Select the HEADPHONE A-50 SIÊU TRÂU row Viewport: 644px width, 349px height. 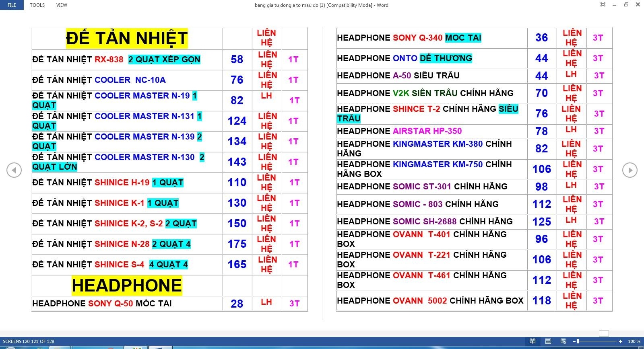tap(398, 76)
